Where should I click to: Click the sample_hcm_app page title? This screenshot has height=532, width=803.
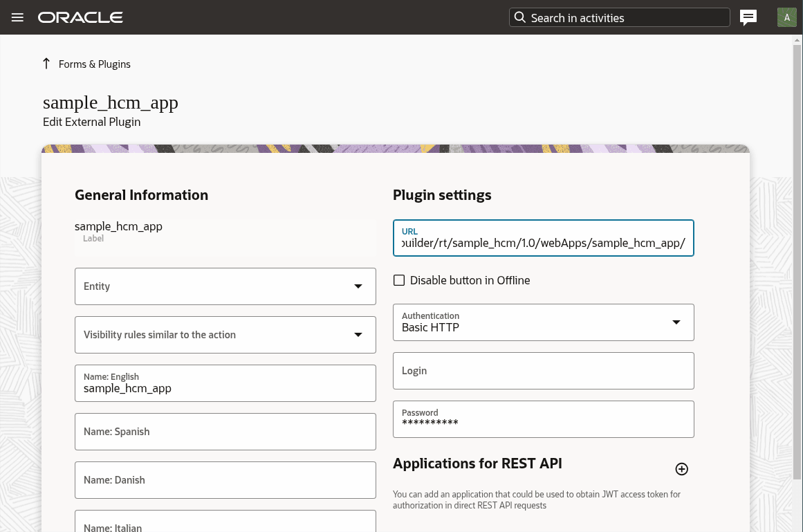tap(111, 102)
